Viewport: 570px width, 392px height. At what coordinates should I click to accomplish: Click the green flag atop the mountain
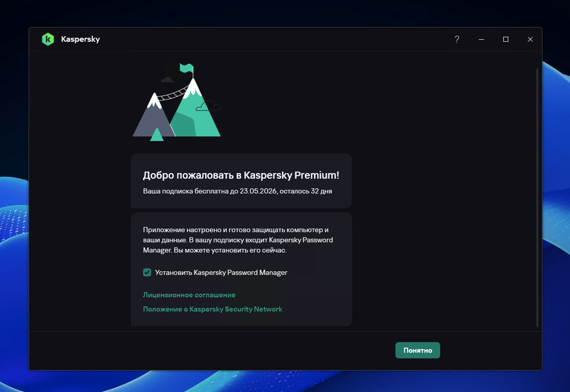coord(187,68)
